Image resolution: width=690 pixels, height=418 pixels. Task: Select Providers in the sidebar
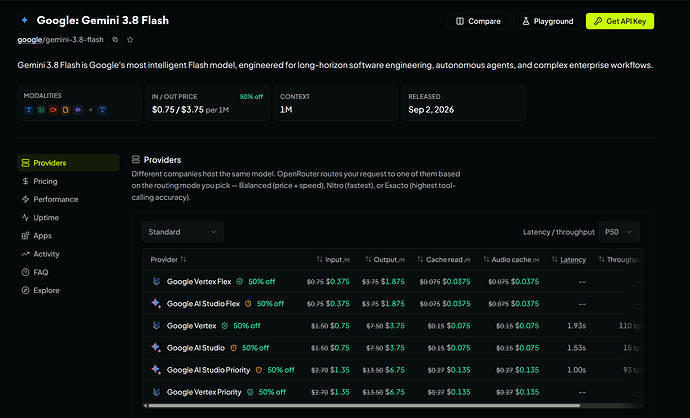[x=68, y=163]
